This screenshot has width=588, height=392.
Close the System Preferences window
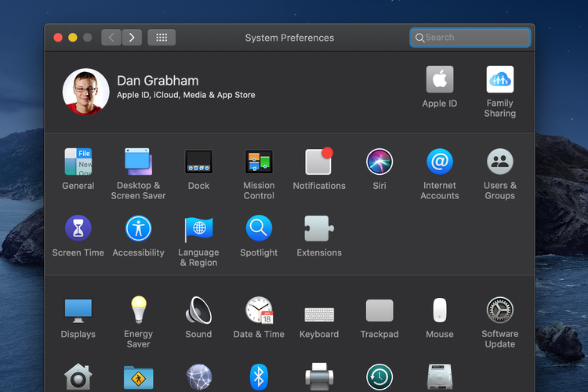pos(58,38)
